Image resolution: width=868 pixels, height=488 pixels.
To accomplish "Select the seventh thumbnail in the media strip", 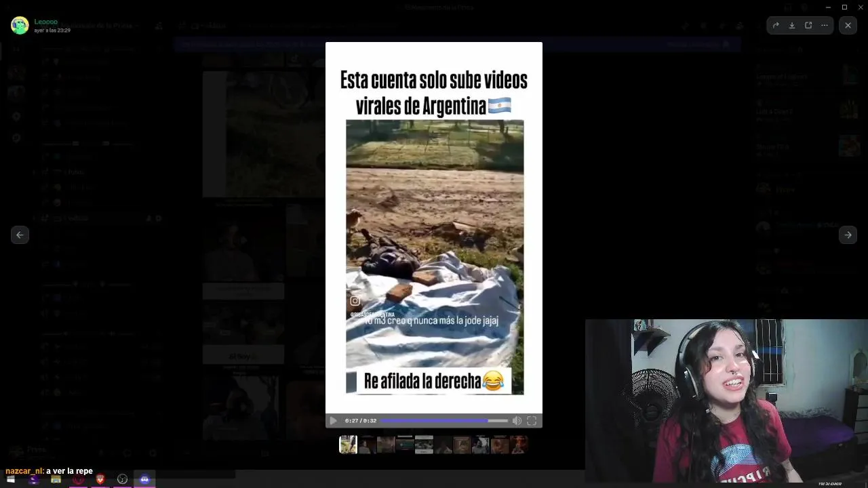I will pos(462,445).
